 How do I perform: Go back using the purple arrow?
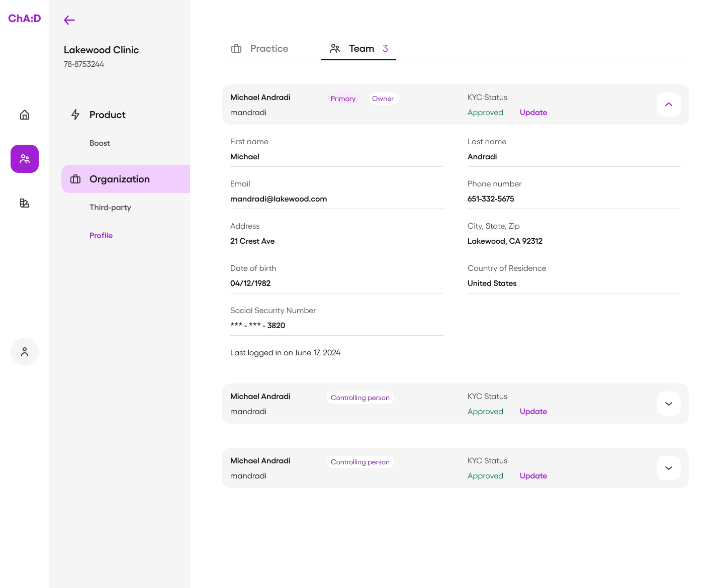tap(69, 20)
